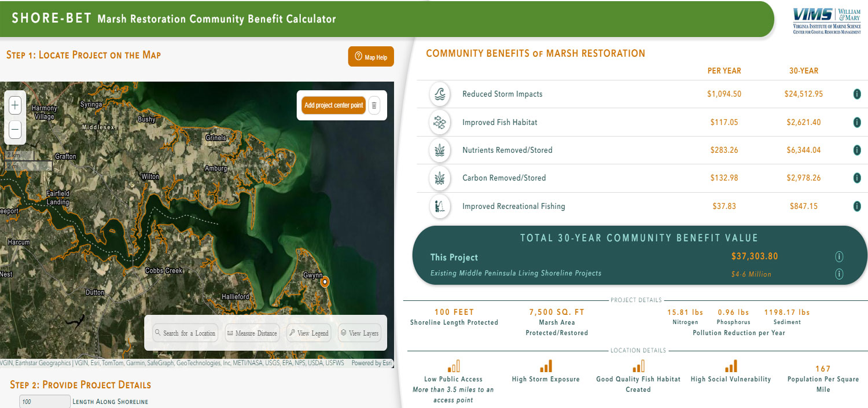This screenshot has width=868, height=408.
Task: Open the View Layers panel
Action: click(x=359, y=333)
